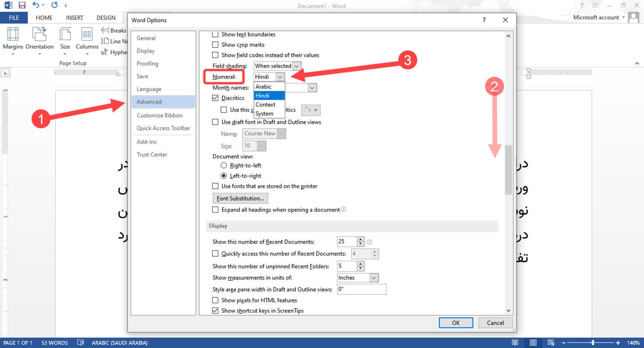Screen dimensions: 644x348
Task: Toggle the Diacritics checkbox
Action: (215, 98)
